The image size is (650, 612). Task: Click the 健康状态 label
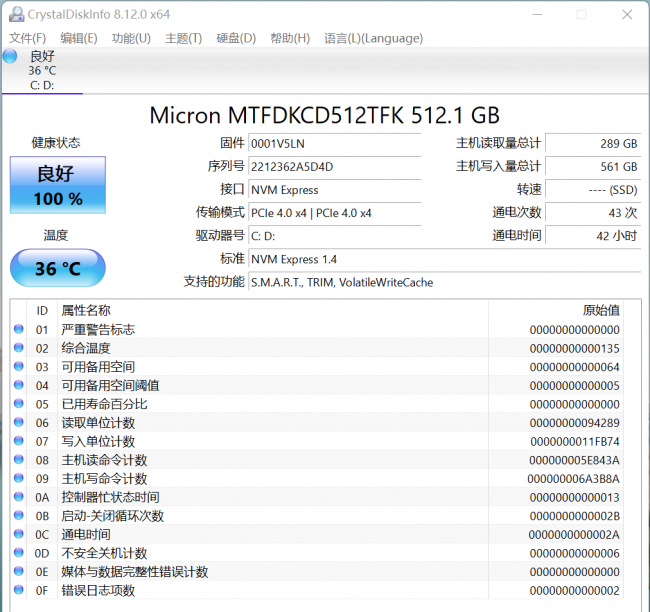pos(56,143)
